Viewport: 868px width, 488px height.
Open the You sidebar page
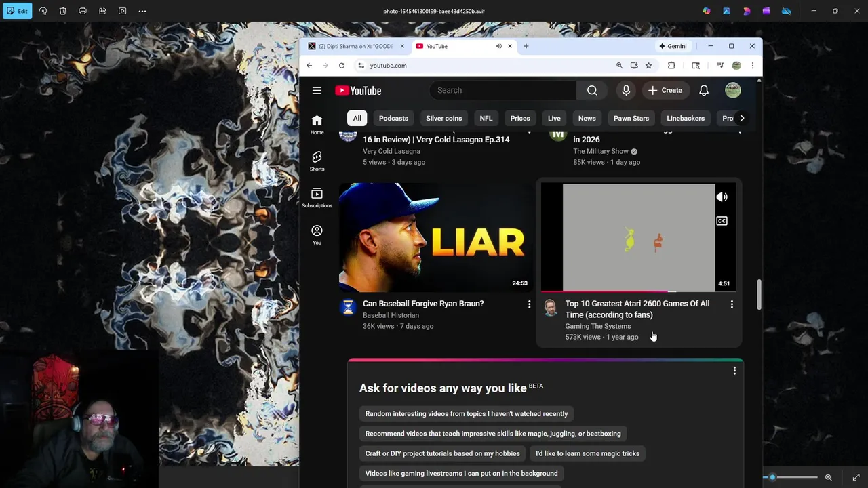pos(317,235)
